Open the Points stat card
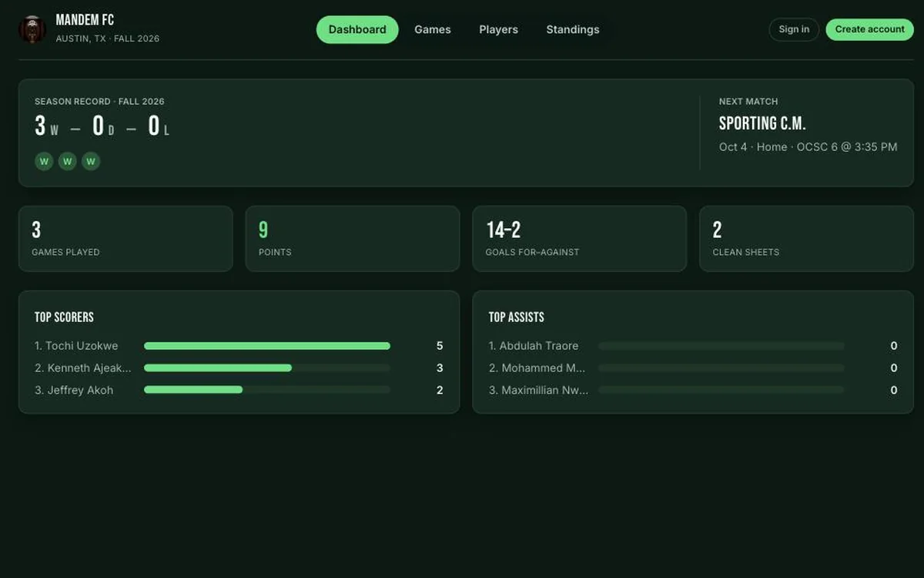 [x=352, y=238]
